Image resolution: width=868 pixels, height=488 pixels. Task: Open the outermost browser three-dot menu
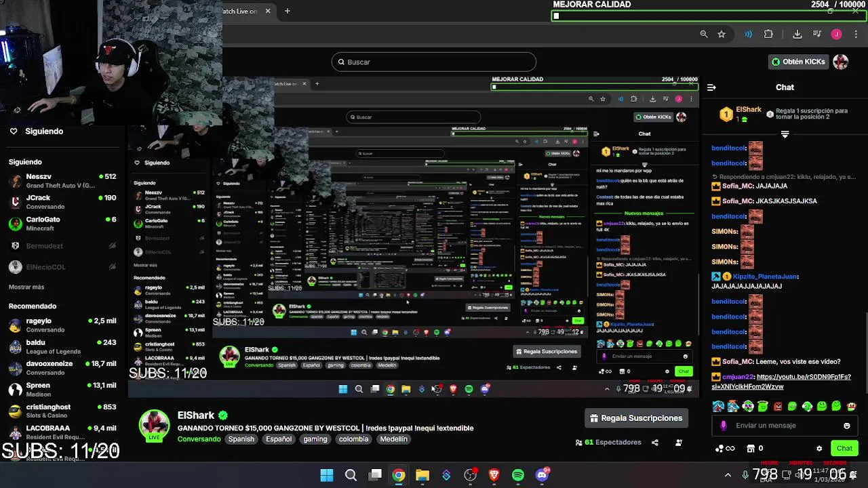click(x=856, y=34)
